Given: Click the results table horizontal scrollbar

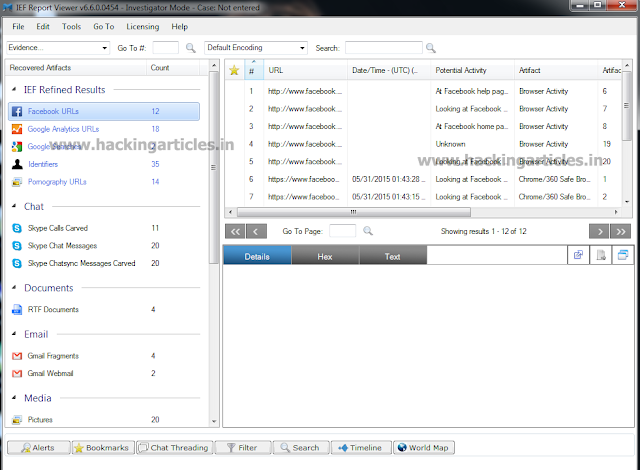Looking at the screenshot, I should 353,212.
